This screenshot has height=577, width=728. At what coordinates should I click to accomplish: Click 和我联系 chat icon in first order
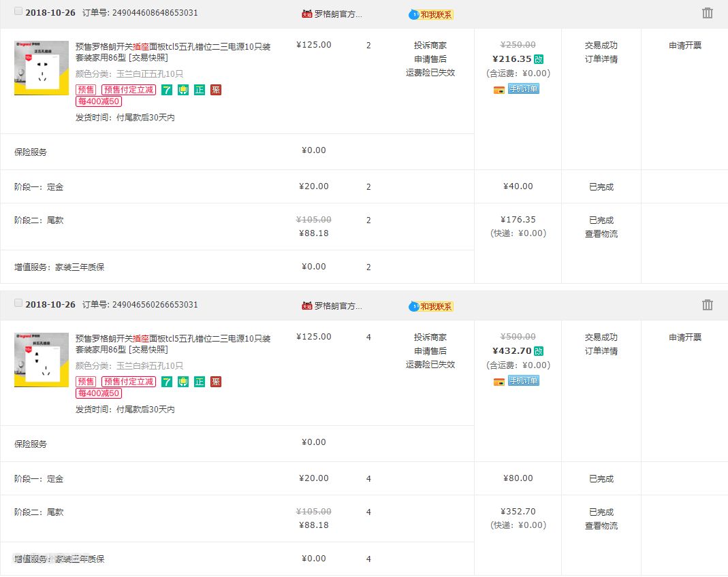(x=431, y=14)
